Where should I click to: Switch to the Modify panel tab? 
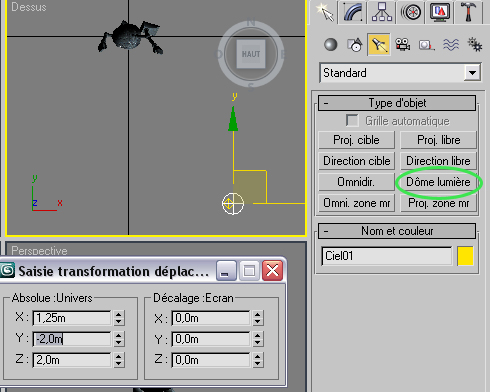pyautogui.click(x=353, y=12)
